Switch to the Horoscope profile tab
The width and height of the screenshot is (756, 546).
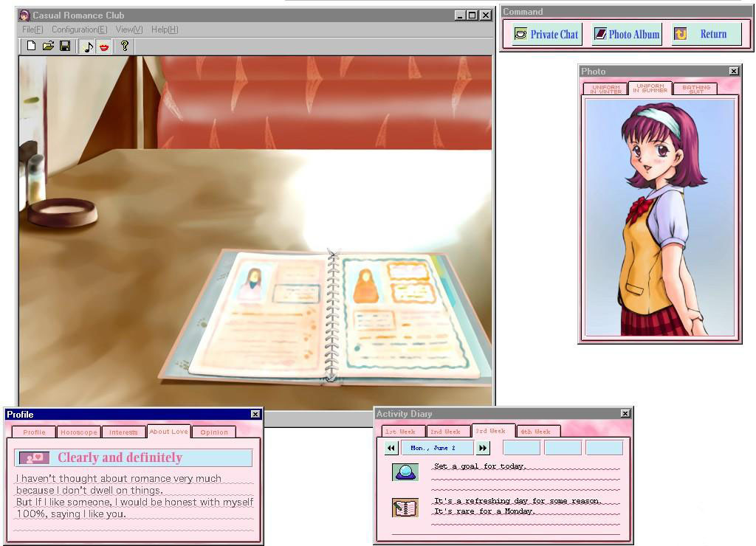click(x=78, y=432)
